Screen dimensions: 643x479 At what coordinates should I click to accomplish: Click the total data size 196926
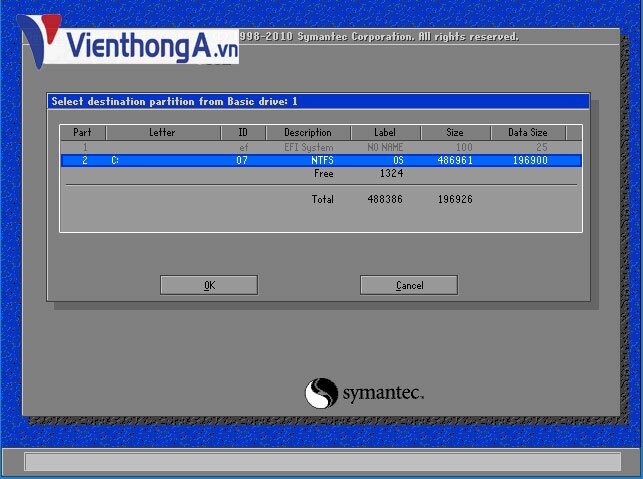coord(455,199)
